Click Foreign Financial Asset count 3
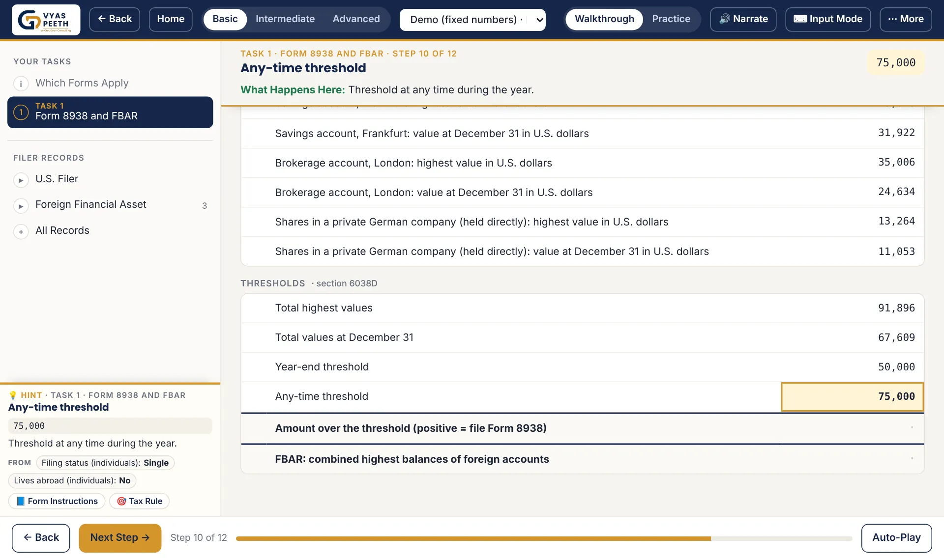The image size is (944, 560). point(205,206)
